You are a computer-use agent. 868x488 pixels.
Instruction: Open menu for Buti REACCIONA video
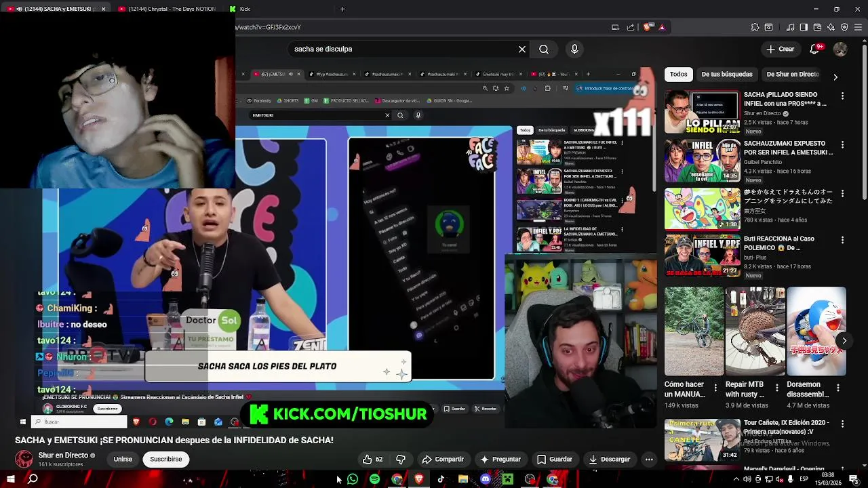(843, 240)
